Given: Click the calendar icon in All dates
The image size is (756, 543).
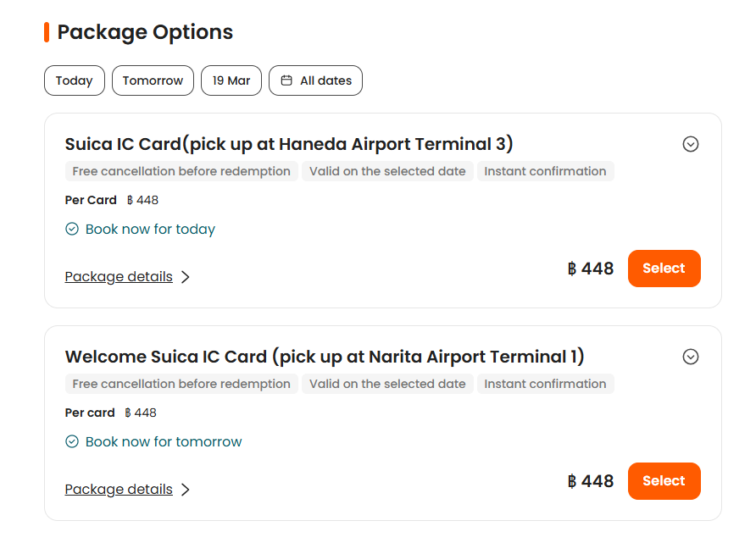Looking at the screenshot, I should pos(286,80).
